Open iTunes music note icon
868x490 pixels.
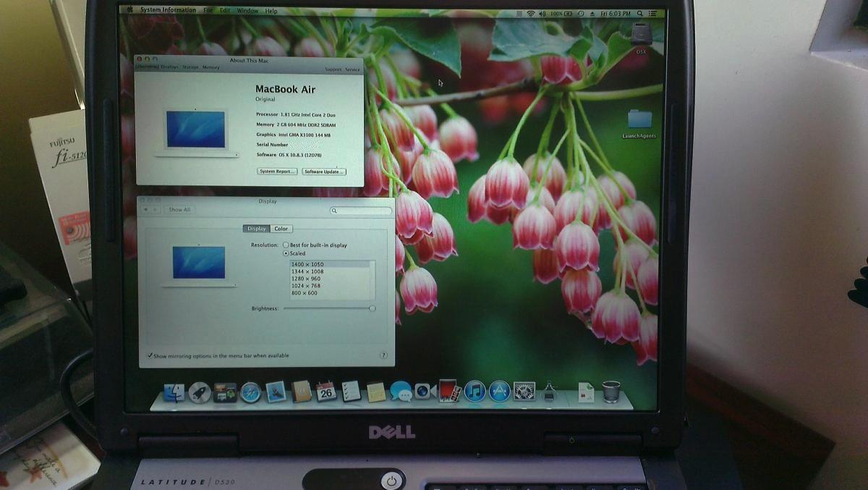(x=475, y=392)
